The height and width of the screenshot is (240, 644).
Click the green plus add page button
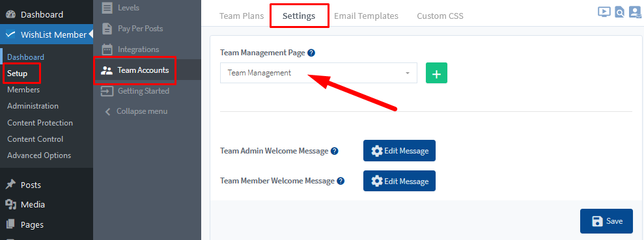[x=436, y=73]
